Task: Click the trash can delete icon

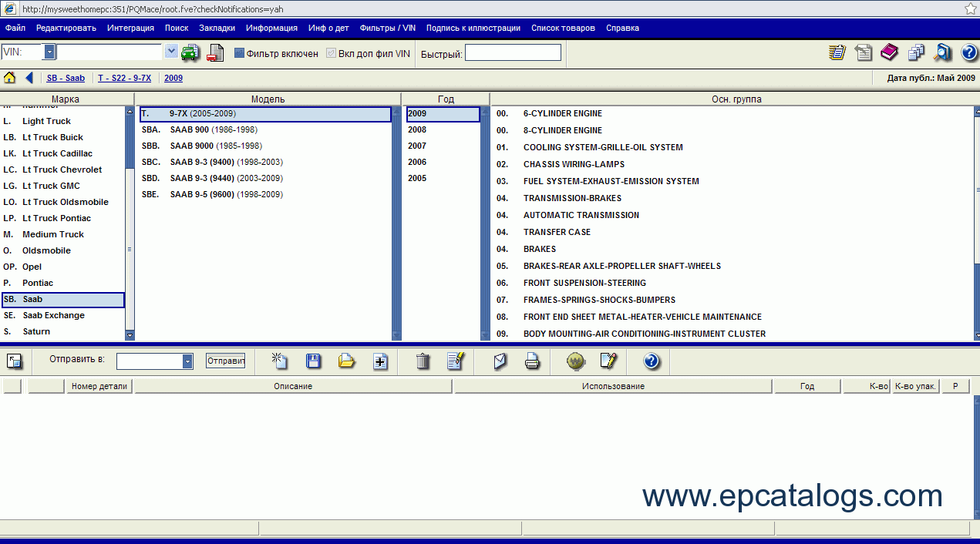Action: [x=423, y=361]
